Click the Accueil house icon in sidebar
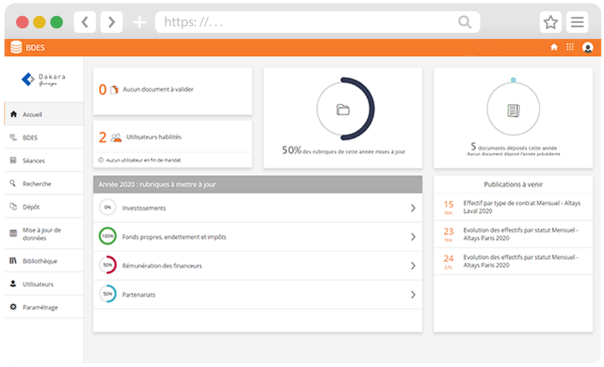604x367 pixels. [x=13, y=114]
